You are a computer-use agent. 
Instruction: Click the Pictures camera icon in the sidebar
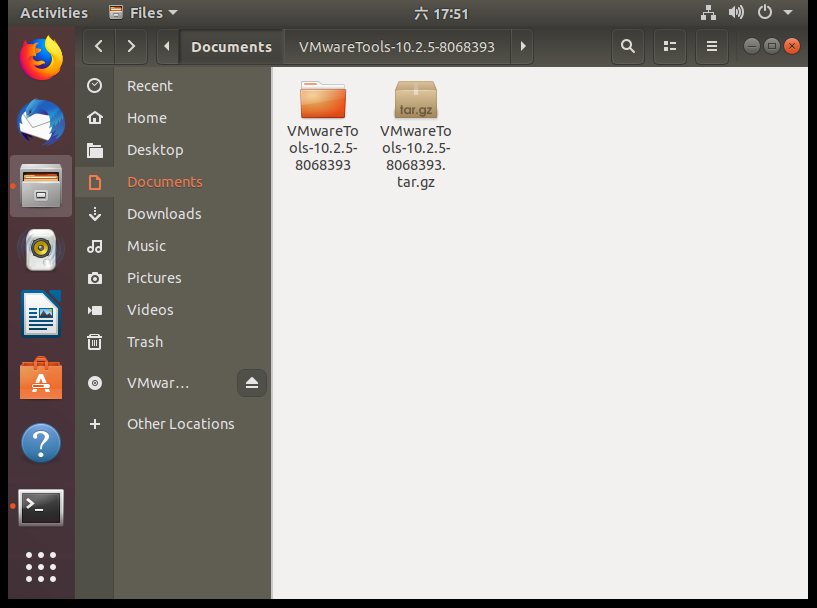point(95,278)
